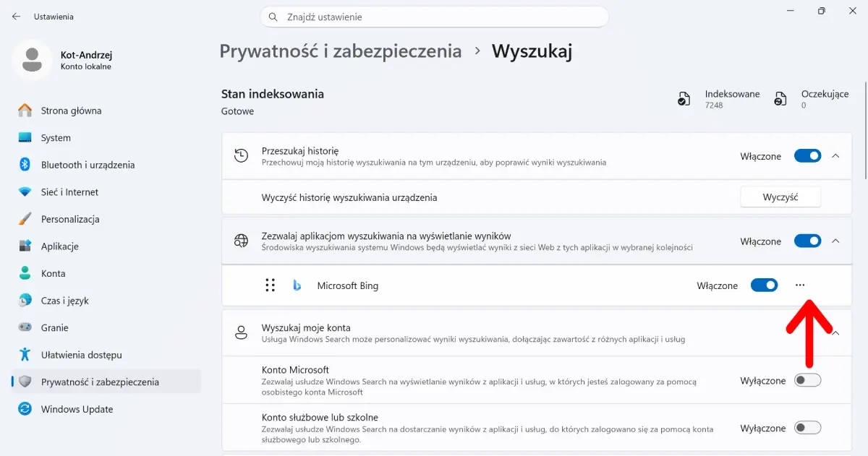Click the Konto Microsoft heading text

[295, 370]
